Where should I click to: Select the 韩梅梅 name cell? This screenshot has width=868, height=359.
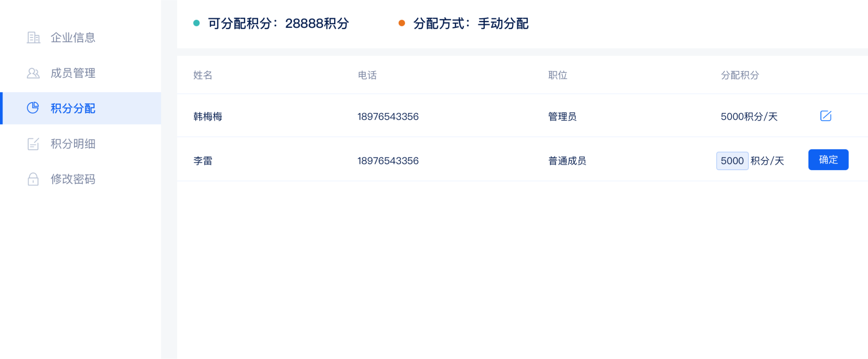coord(208,117)
